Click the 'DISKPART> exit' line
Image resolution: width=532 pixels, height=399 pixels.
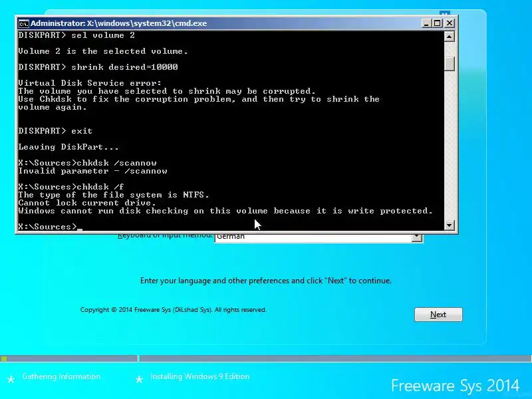(55, 130)
